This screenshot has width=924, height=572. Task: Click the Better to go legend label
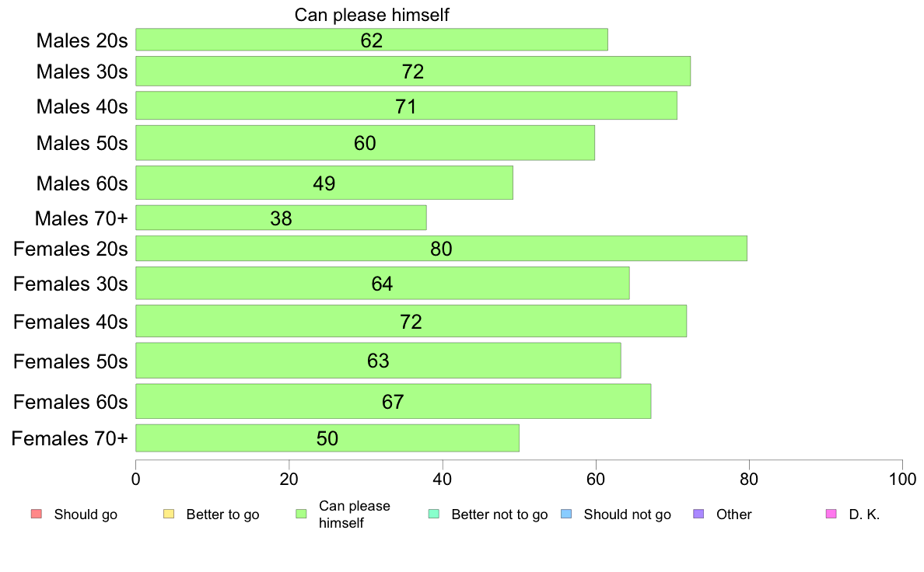pyautogui.click(x=222, y=514)
